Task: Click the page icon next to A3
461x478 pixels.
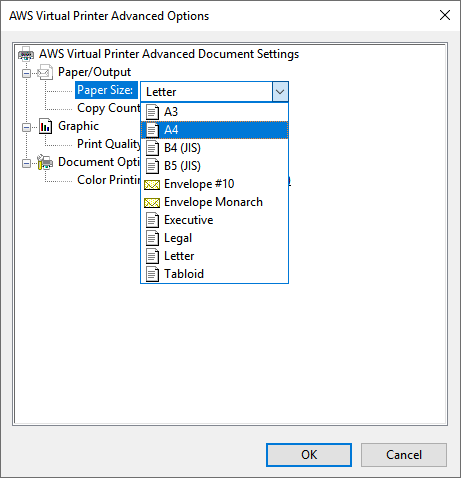Action: click(x=152, y=112)
